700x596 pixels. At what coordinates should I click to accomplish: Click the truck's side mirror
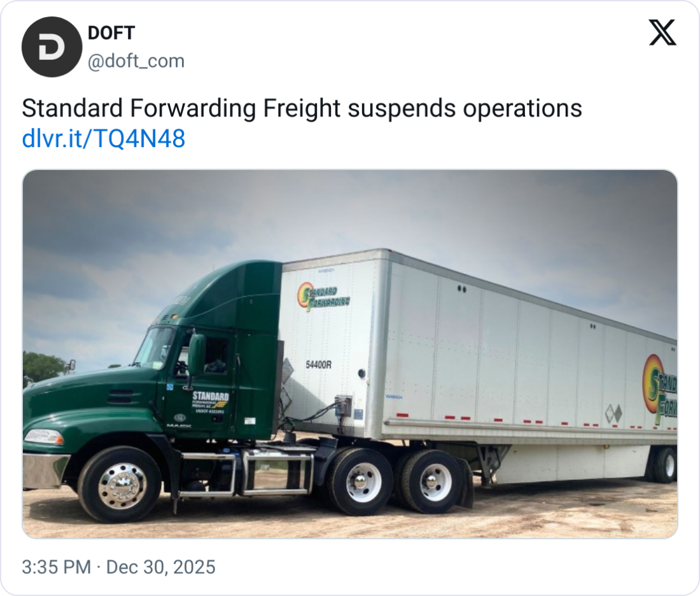(x=197, y=353)
